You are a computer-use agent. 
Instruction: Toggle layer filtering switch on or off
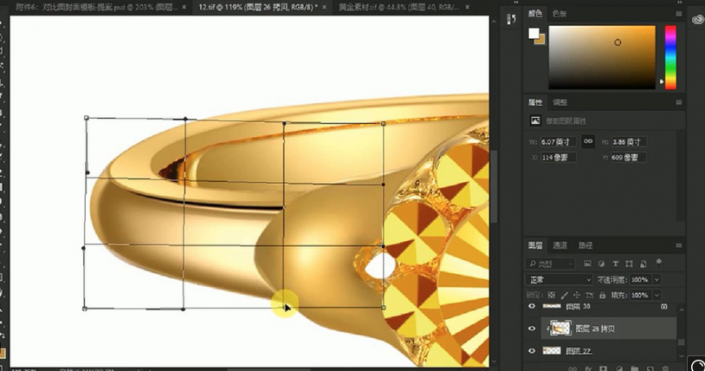coord(659,263)
